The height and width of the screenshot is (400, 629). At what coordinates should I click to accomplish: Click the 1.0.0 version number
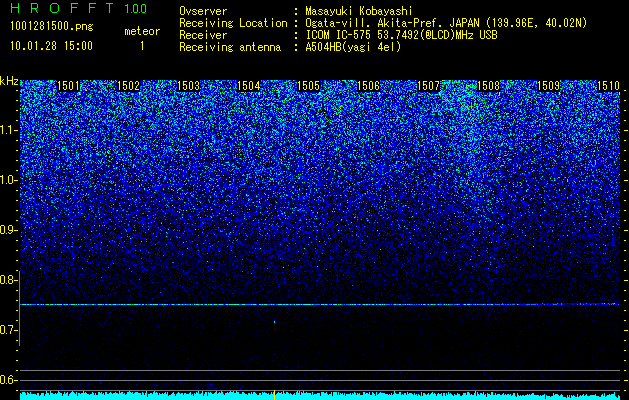(136, 9)
